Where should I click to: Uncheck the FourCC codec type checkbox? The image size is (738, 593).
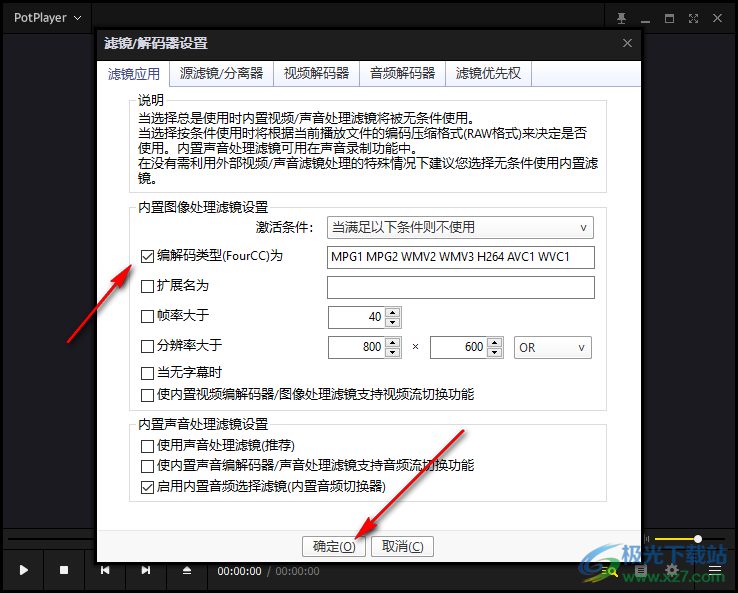pyautogui.click(x=148, y=257)
